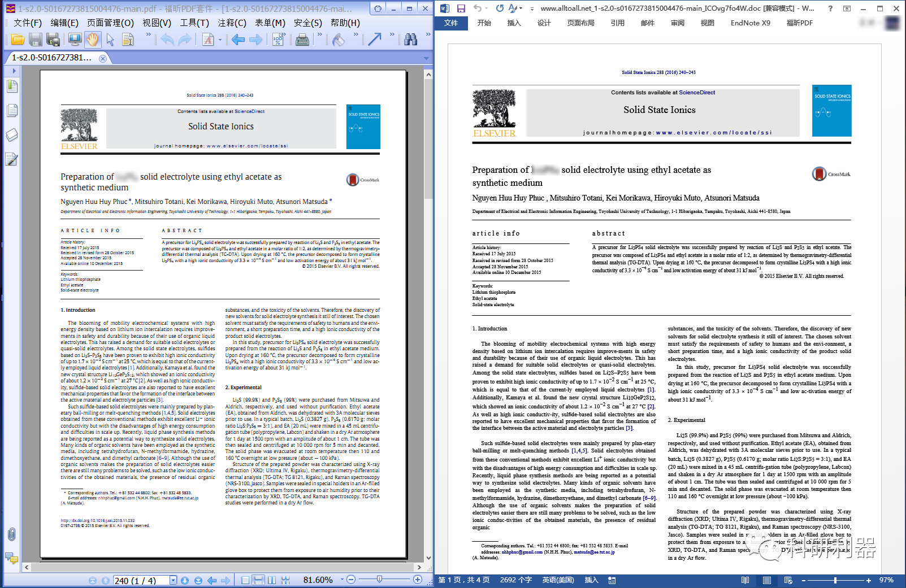Click the monitor full-screen icon in PDF toolbar
This screenshot has height=588, width=906.
pos(75,40)
